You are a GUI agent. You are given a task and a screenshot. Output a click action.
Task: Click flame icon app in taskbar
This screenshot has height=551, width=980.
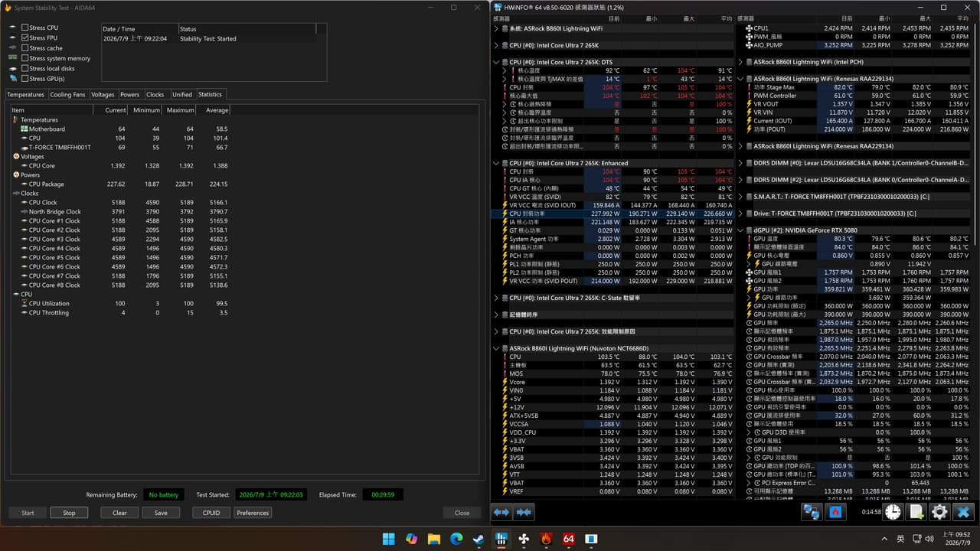click(546, 539)
